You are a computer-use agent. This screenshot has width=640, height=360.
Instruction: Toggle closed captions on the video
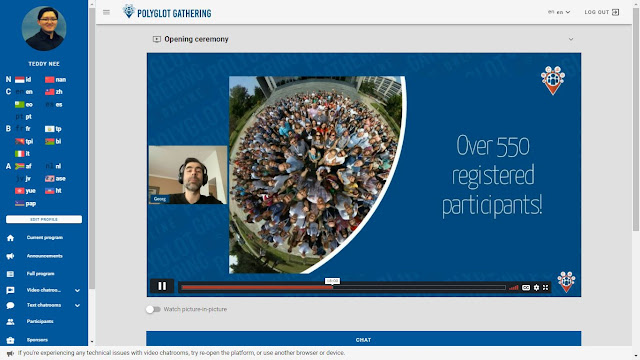526,288
